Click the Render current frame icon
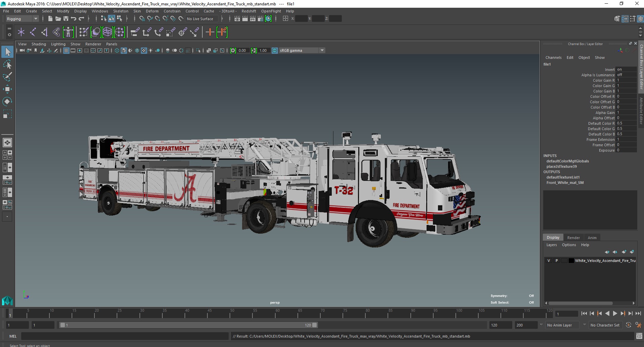 pos(245,19)
